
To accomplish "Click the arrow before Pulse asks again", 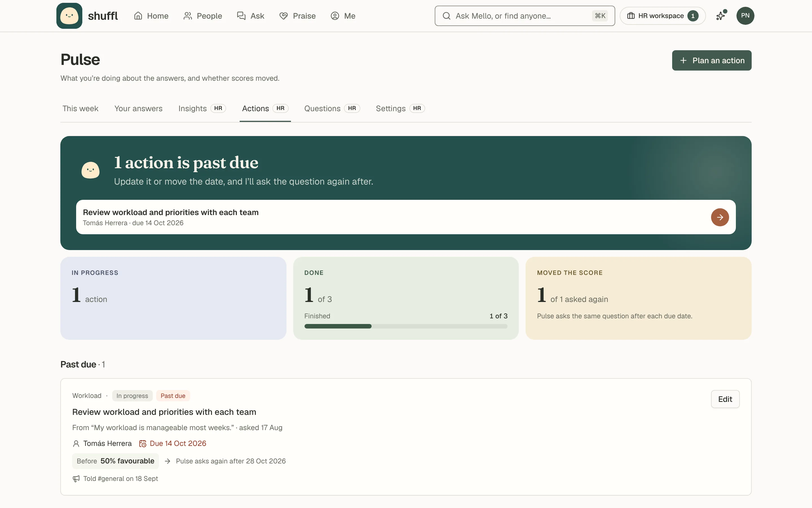I will [x=167, y=461].
